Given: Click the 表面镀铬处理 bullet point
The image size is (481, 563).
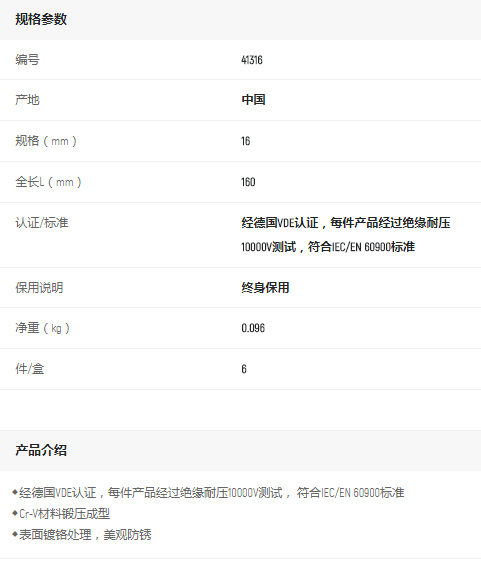Looking at the screenshot, I should tap(82, 535).
